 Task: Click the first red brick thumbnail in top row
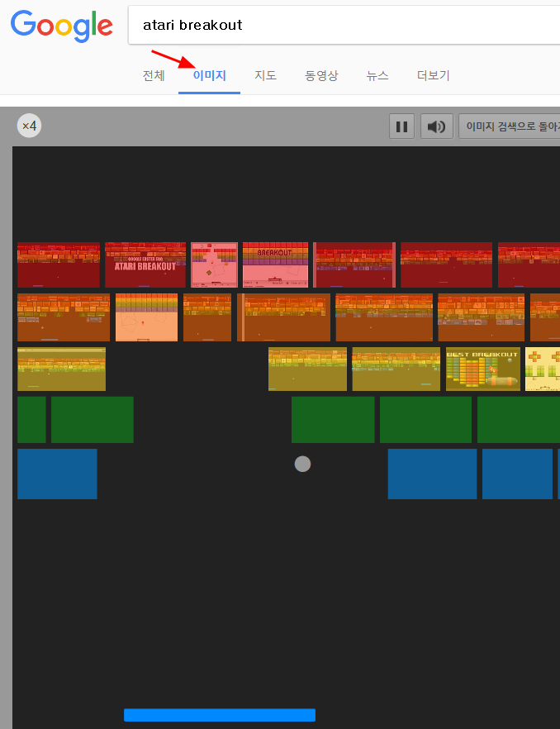tap(59, 264)
